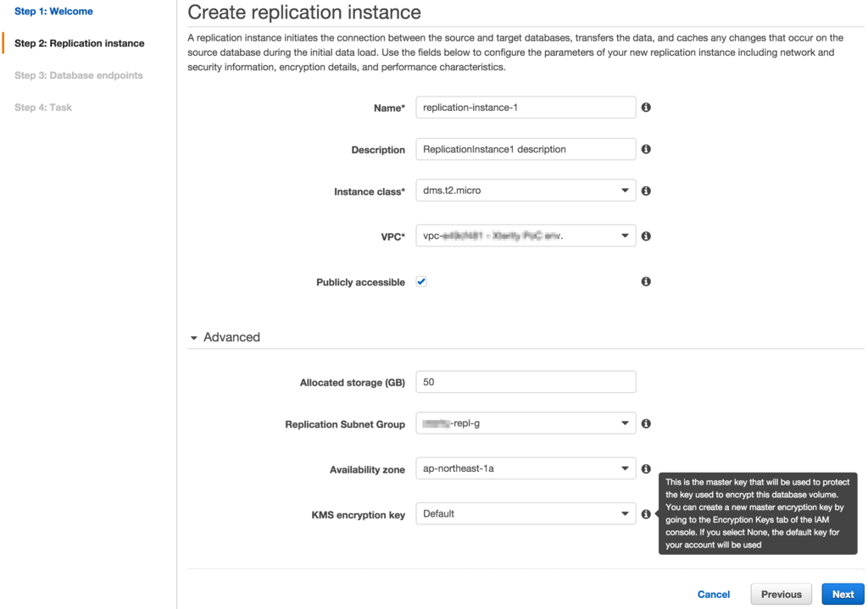Click the Cancel link

click(x=714, y=594)
